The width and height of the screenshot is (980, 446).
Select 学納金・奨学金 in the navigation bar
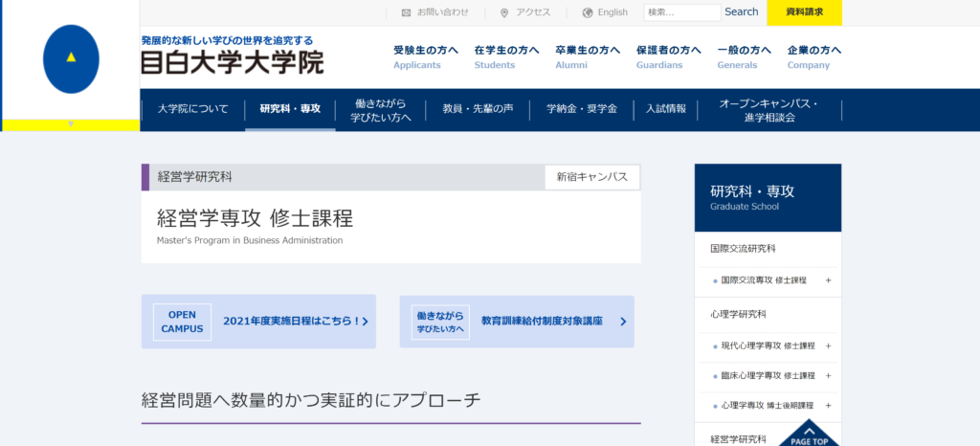point(581,109)
